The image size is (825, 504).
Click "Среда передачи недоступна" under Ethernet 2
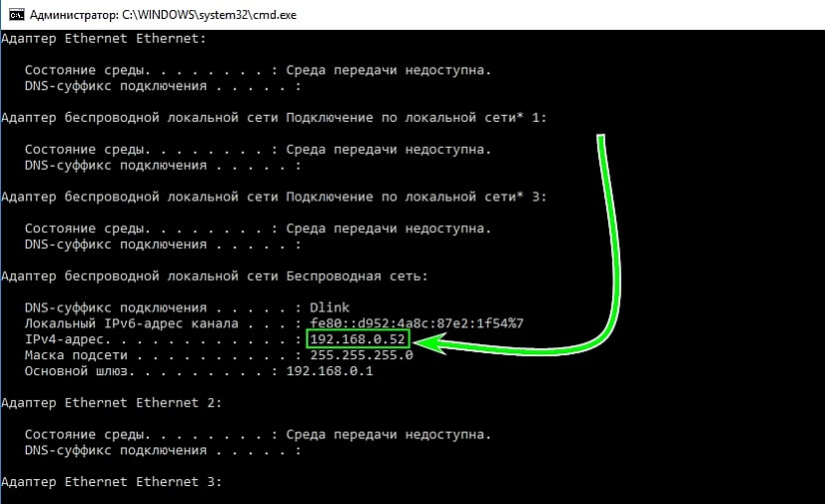click(389, 435)
